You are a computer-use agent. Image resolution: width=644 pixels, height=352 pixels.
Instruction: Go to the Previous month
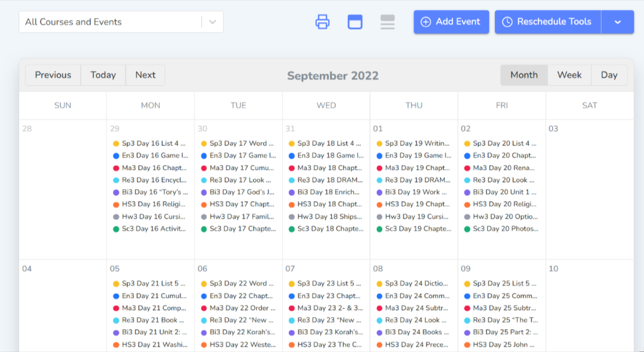coord(53,74)
